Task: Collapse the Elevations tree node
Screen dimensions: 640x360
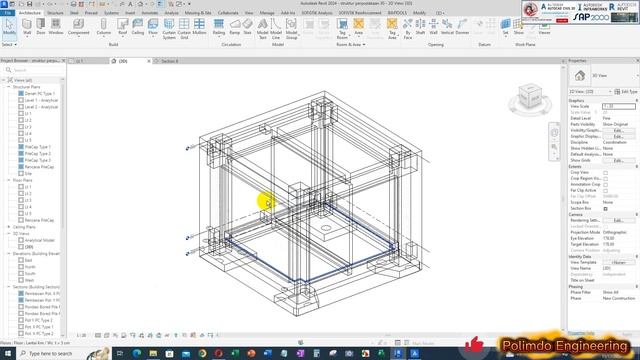Action: click(x=9, y=253)
